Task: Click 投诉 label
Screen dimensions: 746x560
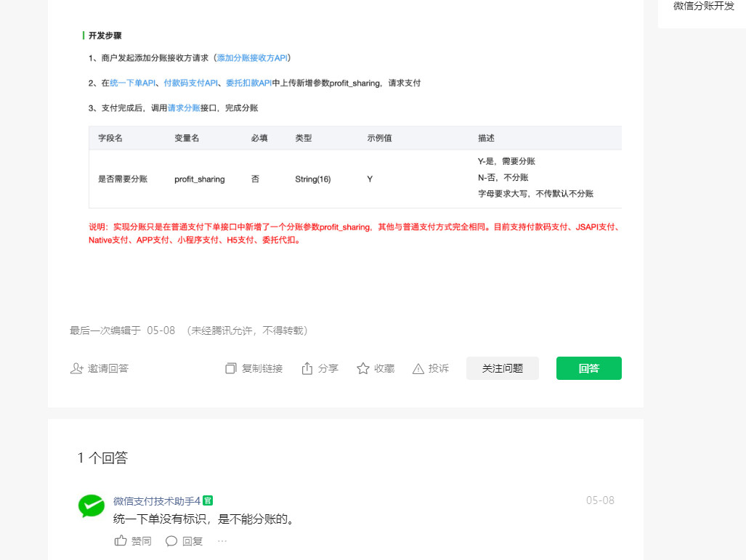Action: click(x=439, y=368)
